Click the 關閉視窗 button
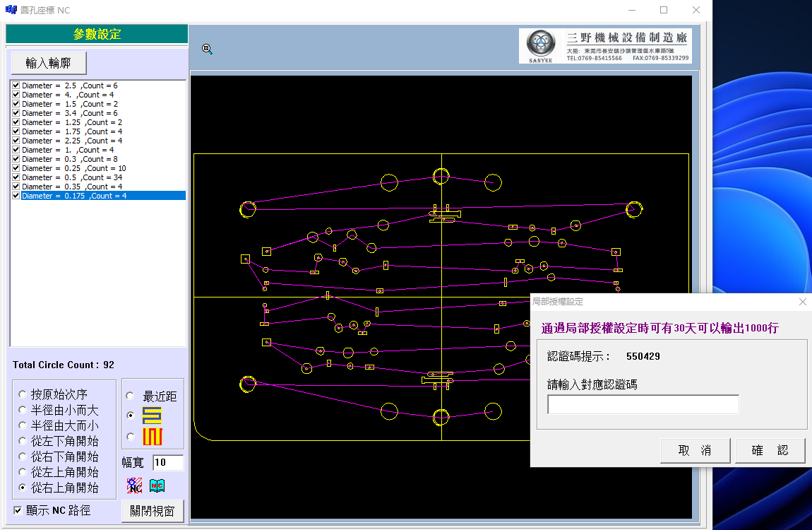This screenshot has height=530, width=812. (x=153, y=512)
